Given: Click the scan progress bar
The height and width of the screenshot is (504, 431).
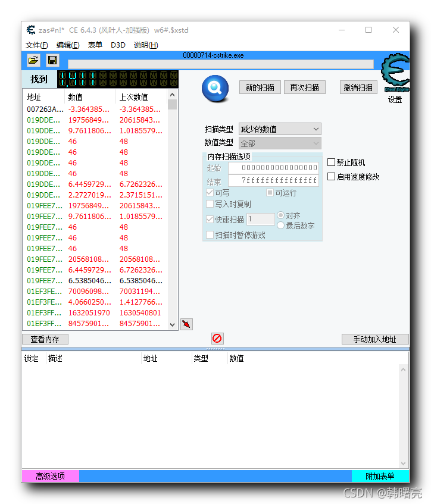Looking at the screenshot, I should (221, 64).
